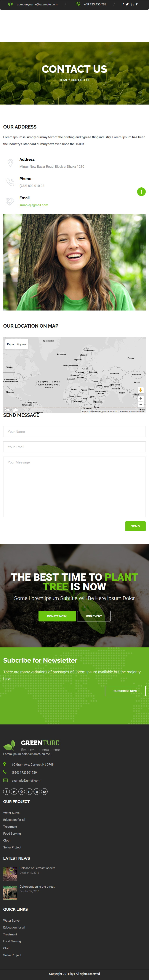
Task: Click footer Google Plus circle icon
Action: [x=29, y=791]
